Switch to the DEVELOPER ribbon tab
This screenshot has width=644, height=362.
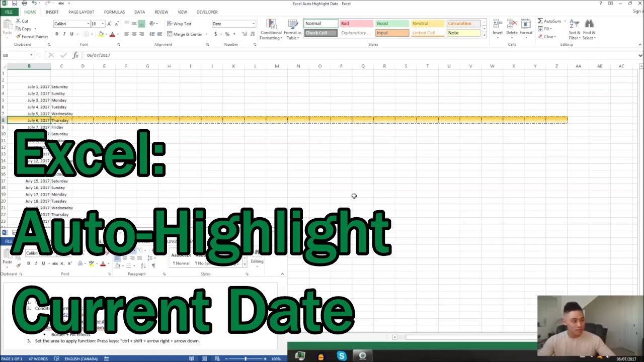tap(207, 12)
